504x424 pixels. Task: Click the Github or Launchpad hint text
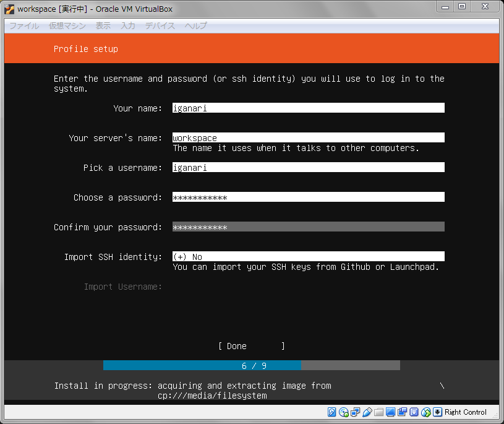coord(306,267)
